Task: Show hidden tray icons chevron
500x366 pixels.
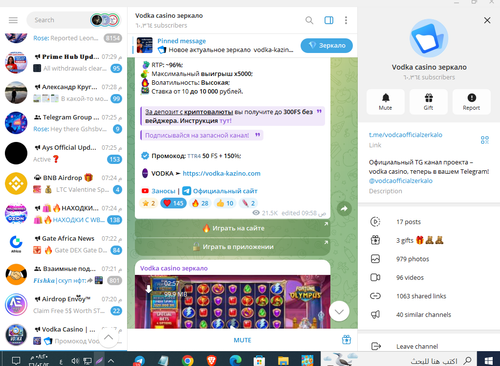Action: click(111, 361)
